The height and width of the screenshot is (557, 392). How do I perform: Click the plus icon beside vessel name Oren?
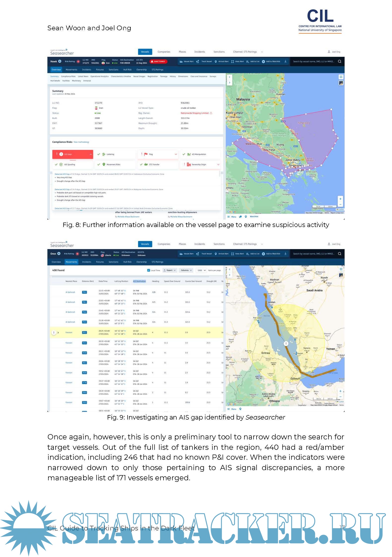(59, 254)
